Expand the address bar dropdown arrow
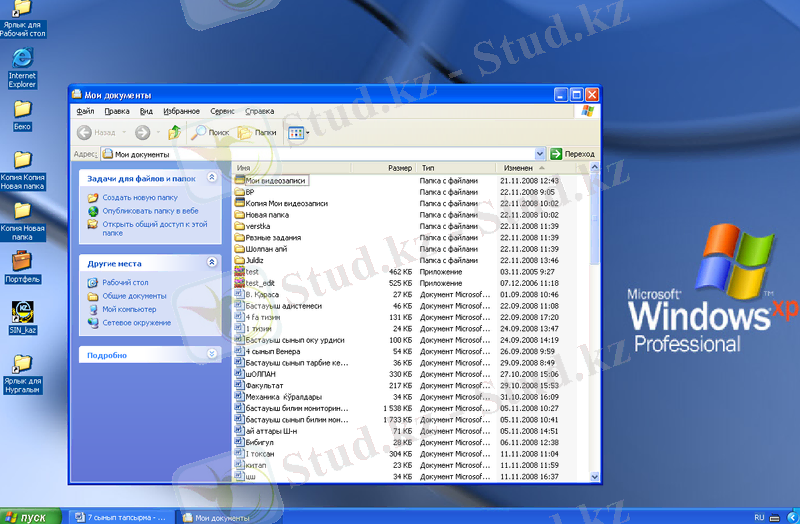Image resolution: width=800 pixels, height=524 pixels. (x=540, y=154)
